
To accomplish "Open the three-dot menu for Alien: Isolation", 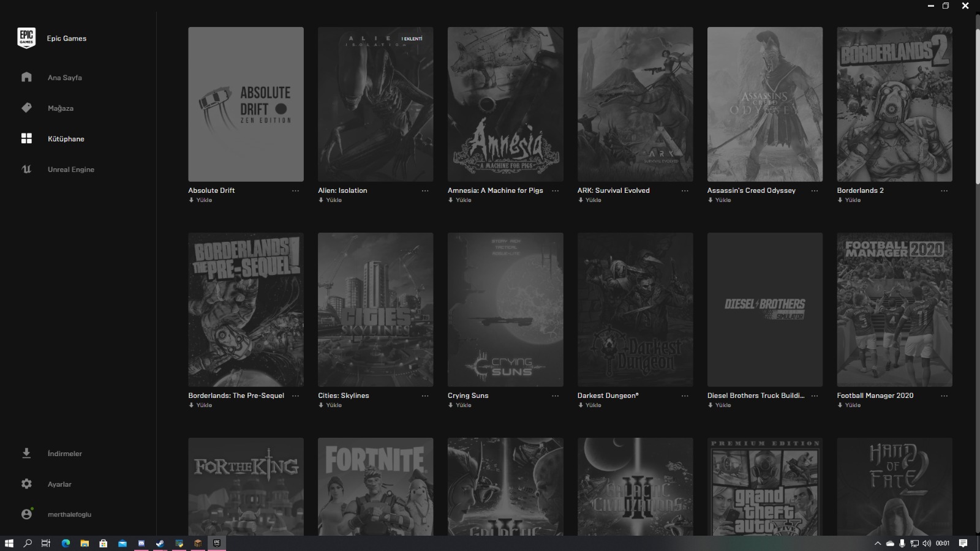I will point(425,190).
